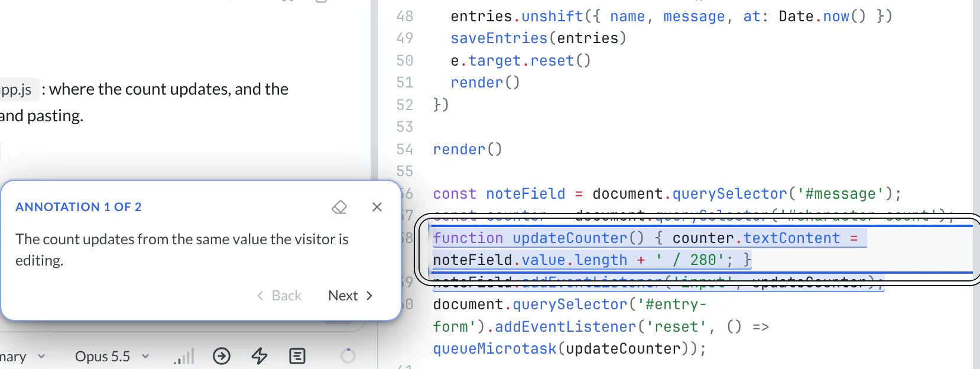Screen dimensions: 980x369
Task: Click line number 50 in the gutter
Action: (405, 61)
